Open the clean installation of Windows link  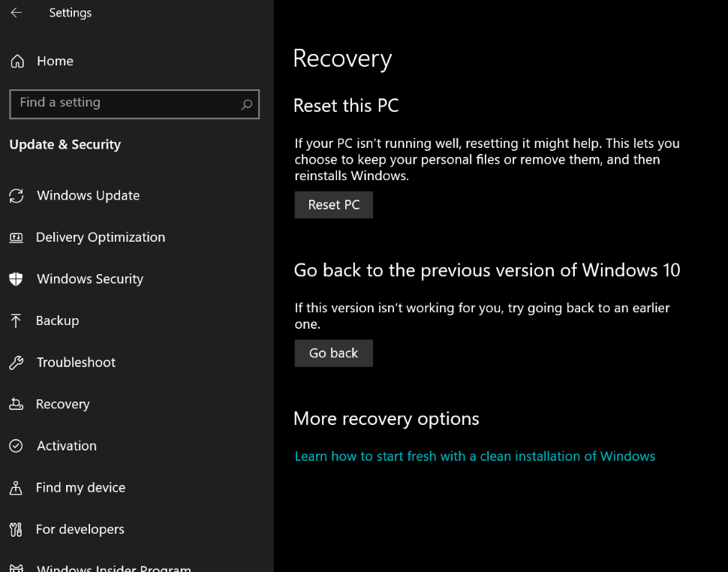[x=474, y=456]
